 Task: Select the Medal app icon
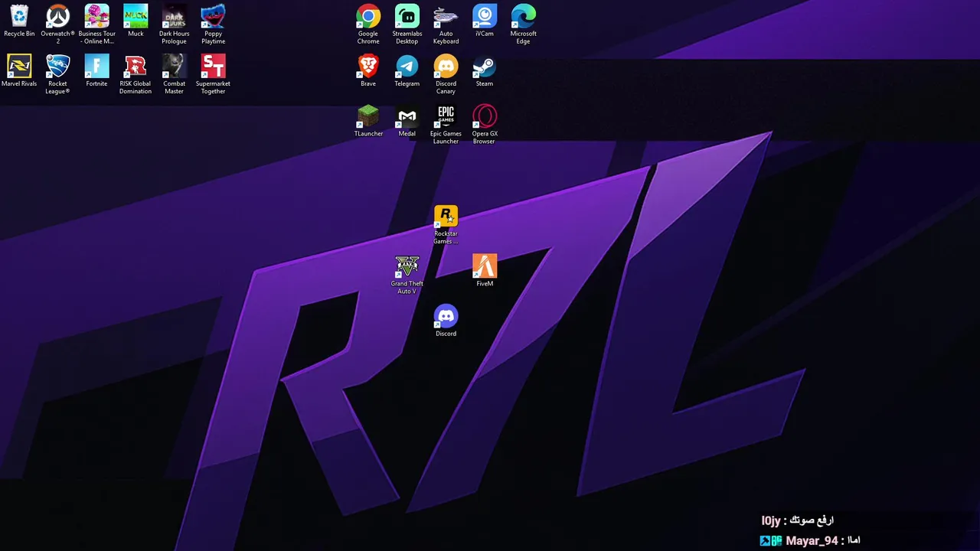407,121
